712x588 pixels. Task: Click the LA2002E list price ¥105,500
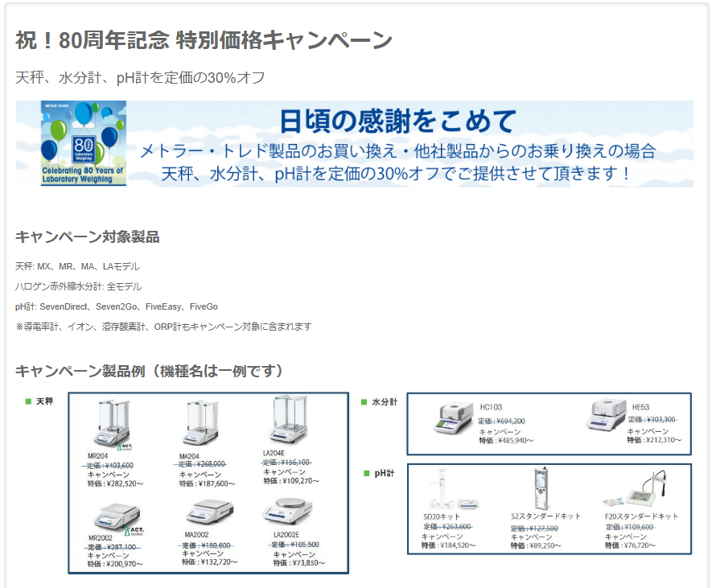point(295,545)
